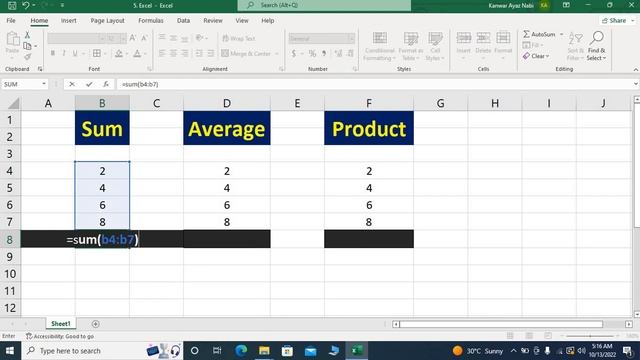This screenshot has height=360, width=640.
Task: Click the Accounting dollar format icon
Action: (x=293, y=53)
